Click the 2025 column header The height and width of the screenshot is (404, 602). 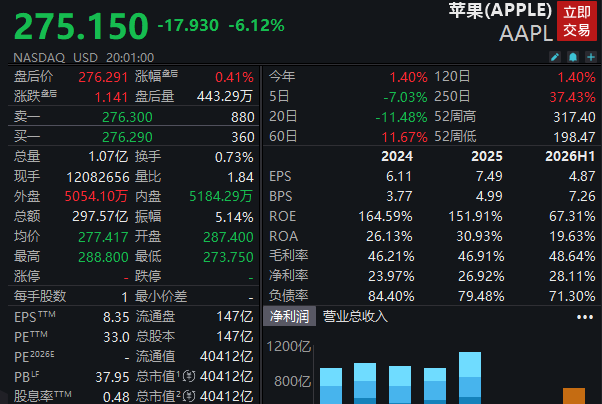[487, 156]
